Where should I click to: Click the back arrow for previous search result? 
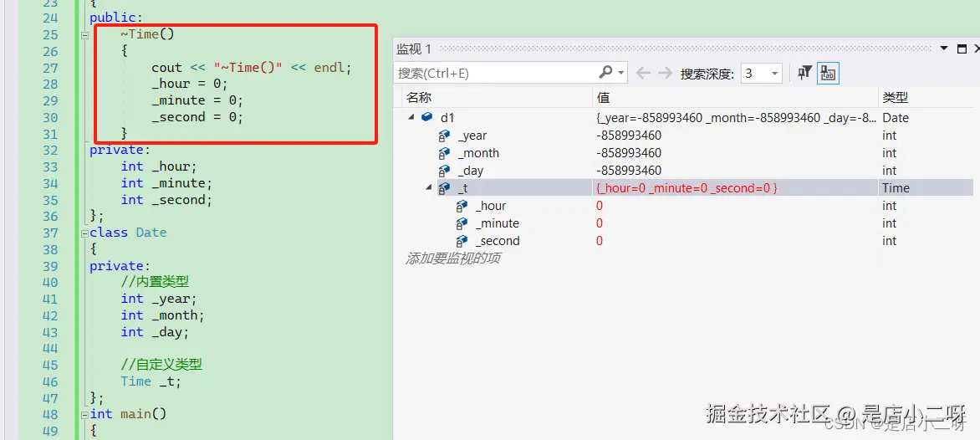point(643,73)
